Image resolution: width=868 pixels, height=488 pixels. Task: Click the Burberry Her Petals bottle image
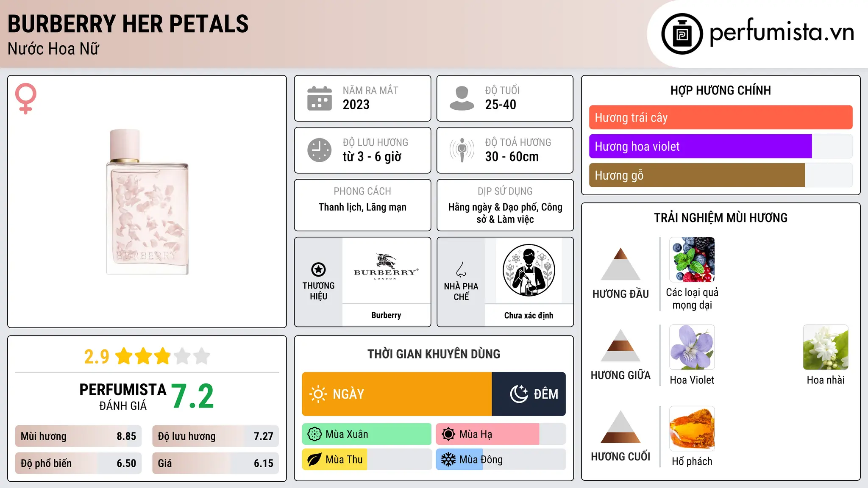[x=147, y=202]
